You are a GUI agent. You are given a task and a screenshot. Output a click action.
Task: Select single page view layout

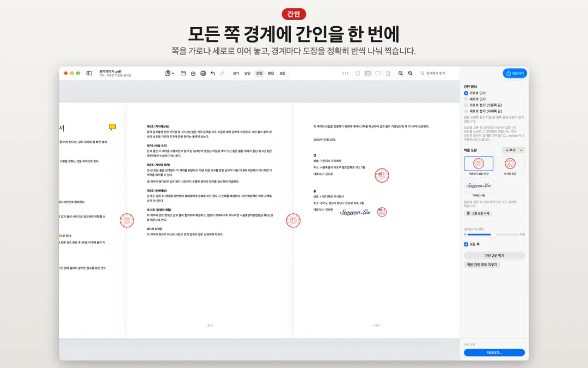pyautogui.click(x=358, y=73)
